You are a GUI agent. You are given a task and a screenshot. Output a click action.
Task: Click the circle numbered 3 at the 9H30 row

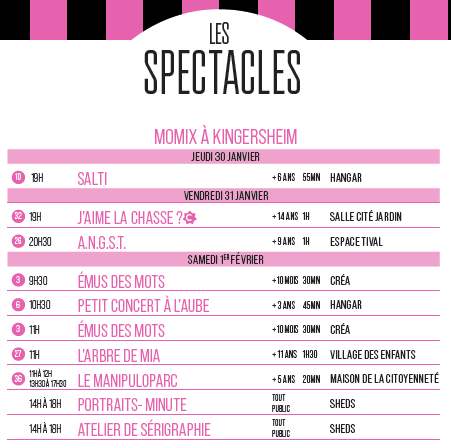(18, 280)
